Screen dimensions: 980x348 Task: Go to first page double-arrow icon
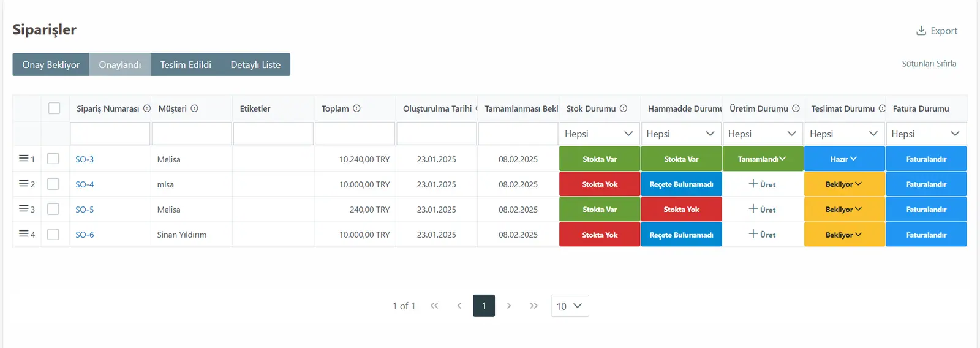pyautogui.click(x=434, y=306)
